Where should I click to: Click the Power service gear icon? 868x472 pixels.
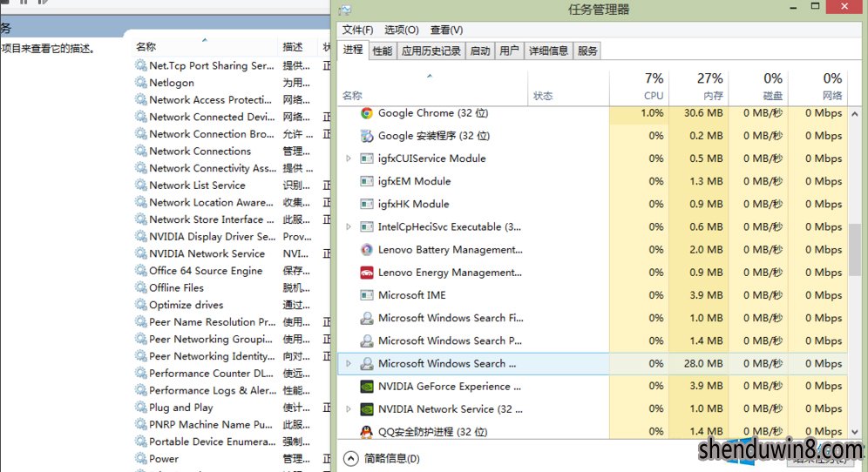[x=141, y=459]
